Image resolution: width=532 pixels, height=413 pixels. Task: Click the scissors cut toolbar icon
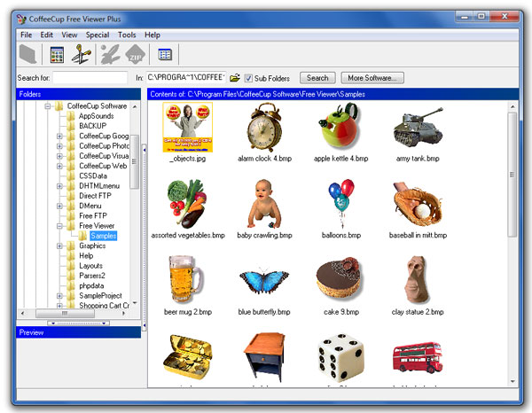(x=82, y=55)
